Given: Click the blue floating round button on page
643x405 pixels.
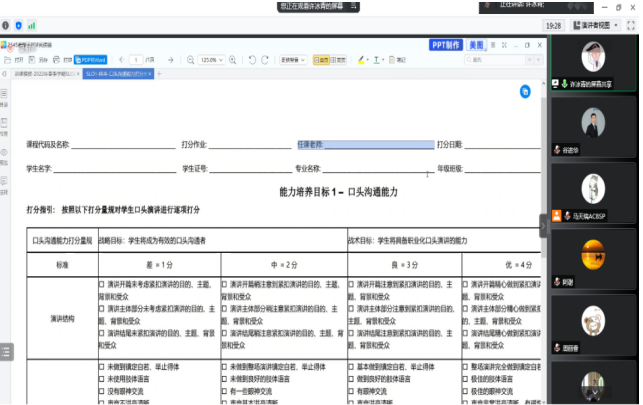Looking at the screenshot, I should (x=525, y=91).
